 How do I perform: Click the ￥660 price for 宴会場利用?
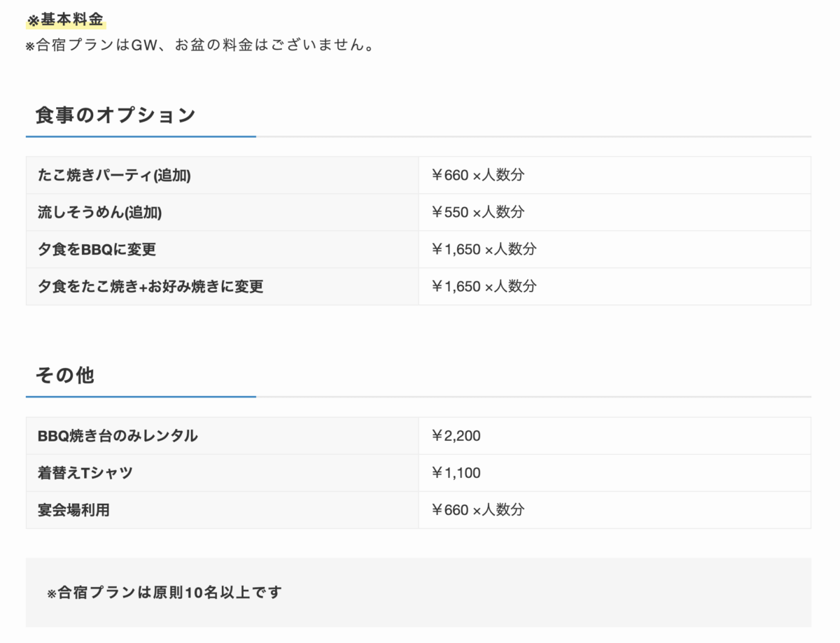(x=477, y=511)
